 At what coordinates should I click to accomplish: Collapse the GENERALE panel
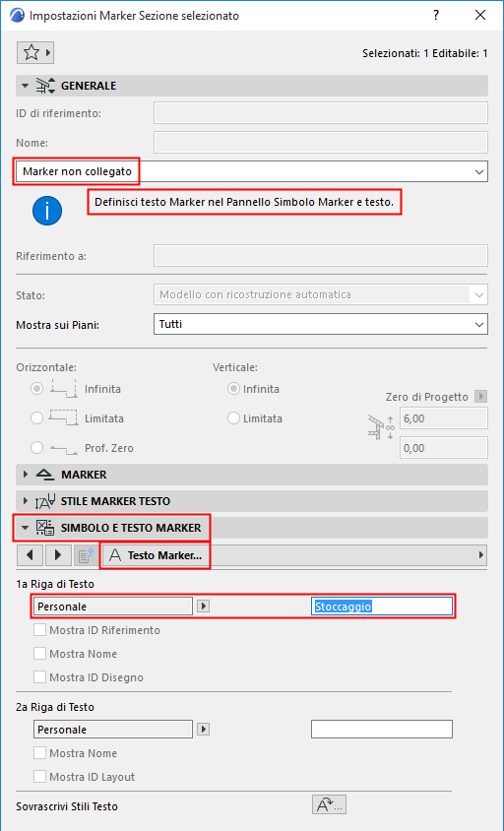pyautogui.click(x=25, y=86)
